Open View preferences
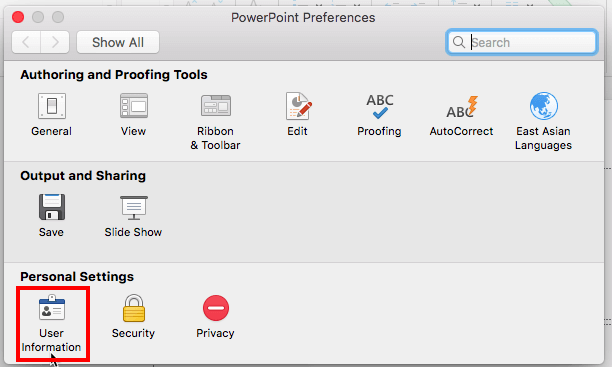The width and height of the screenshot is (612, 367). coord(133,114)
